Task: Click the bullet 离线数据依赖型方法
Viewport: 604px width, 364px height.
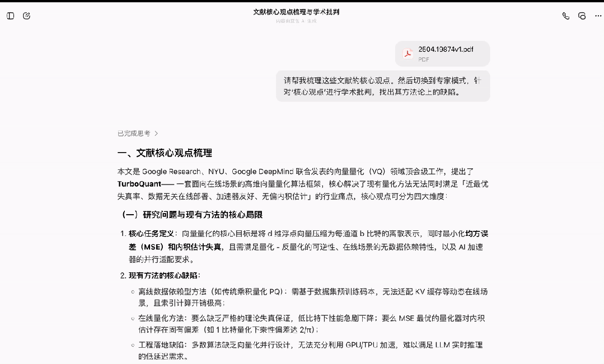Action: [313, 297]
